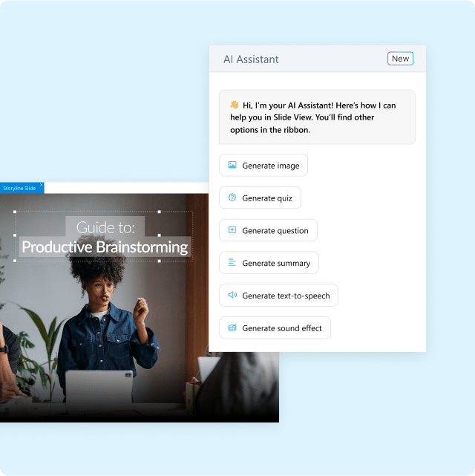This screenshot has width=475, height=476.
Task: Click the text lines icon beside Generate summary
Action: point(232,263)
